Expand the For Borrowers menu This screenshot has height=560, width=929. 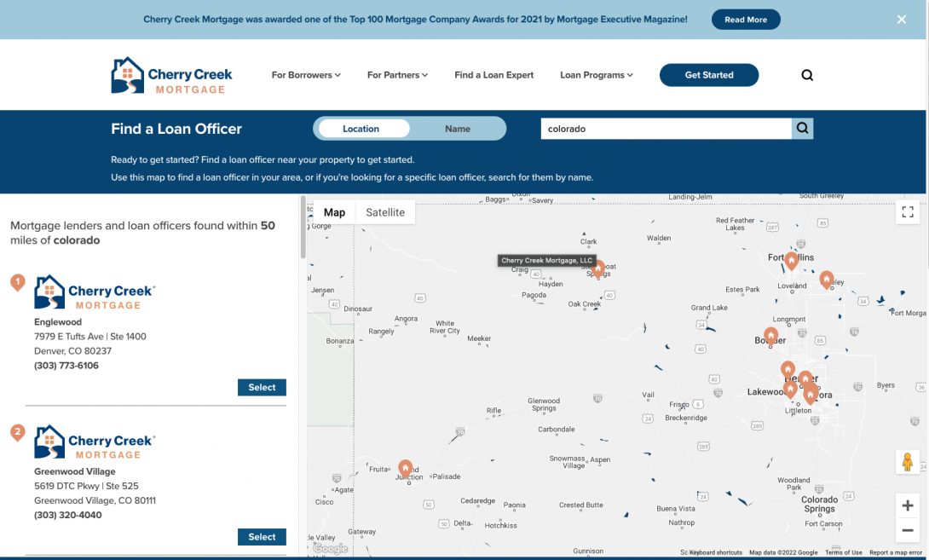[x=306, y=75]
